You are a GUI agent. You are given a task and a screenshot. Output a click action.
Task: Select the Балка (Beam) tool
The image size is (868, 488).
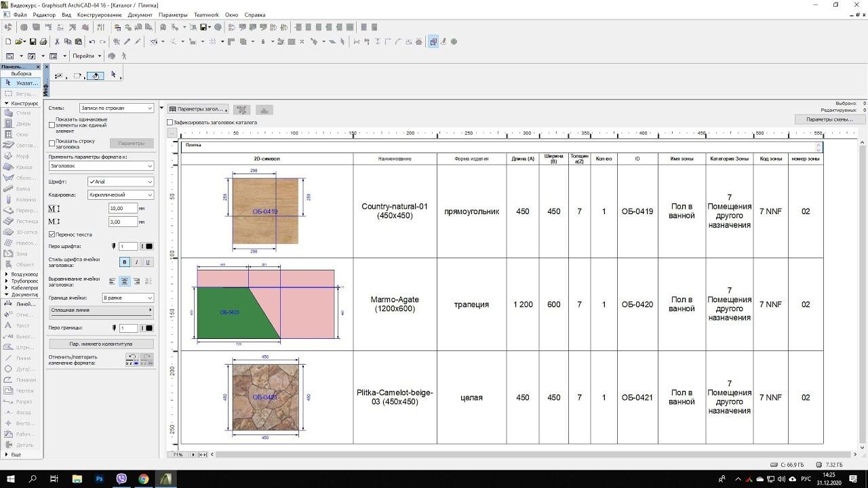pyautogui.click(x=22, y=189)
